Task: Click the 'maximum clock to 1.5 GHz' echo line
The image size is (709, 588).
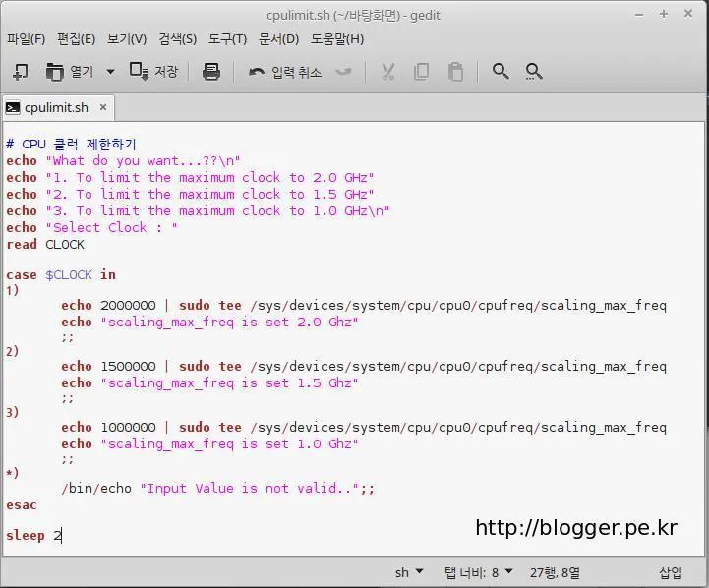Action: [191, 195]
